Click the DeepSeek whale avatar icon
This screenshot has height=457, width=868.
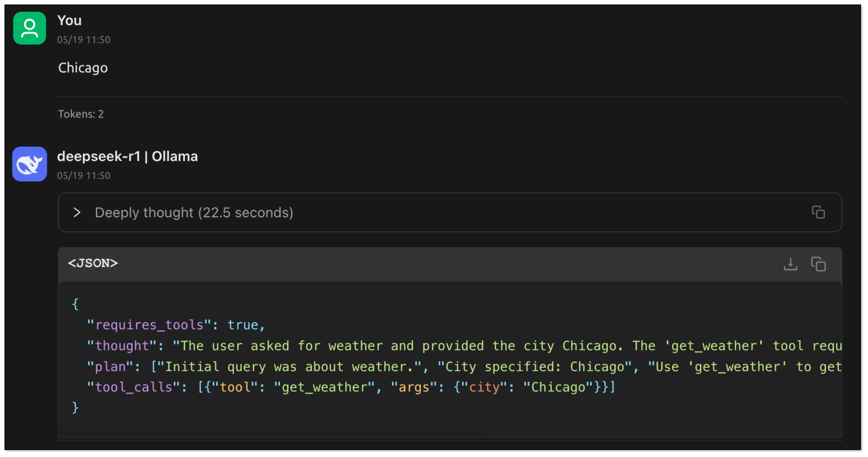coord(30,164)
